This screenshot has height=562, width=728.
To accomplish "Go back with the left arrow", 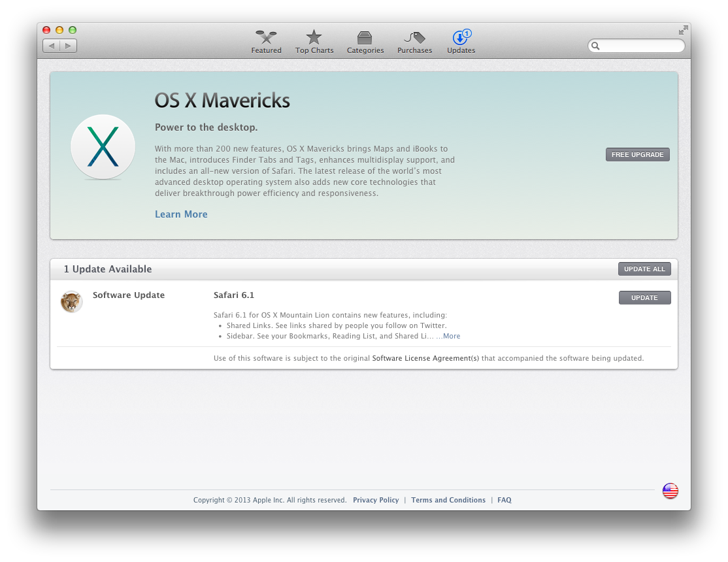I will [52, 46].
